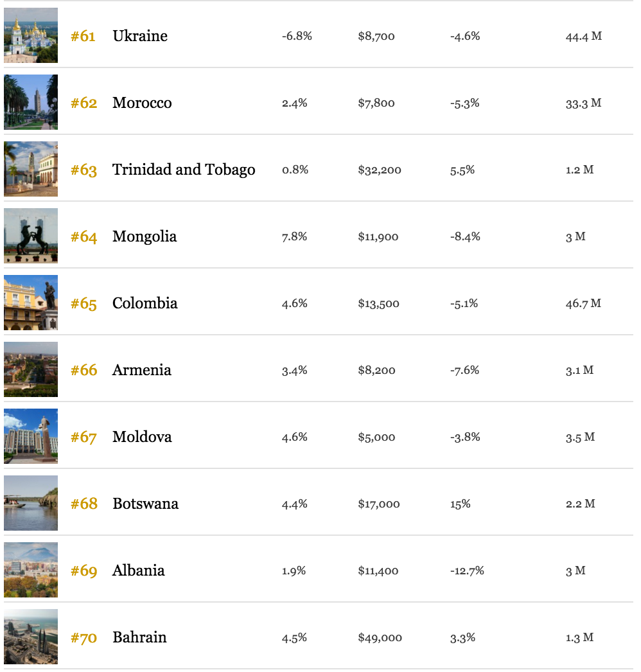This screenshot has height=672, width=641.
Task: Click the #69 rank number for Albania
Action: (x=84, y=571)
